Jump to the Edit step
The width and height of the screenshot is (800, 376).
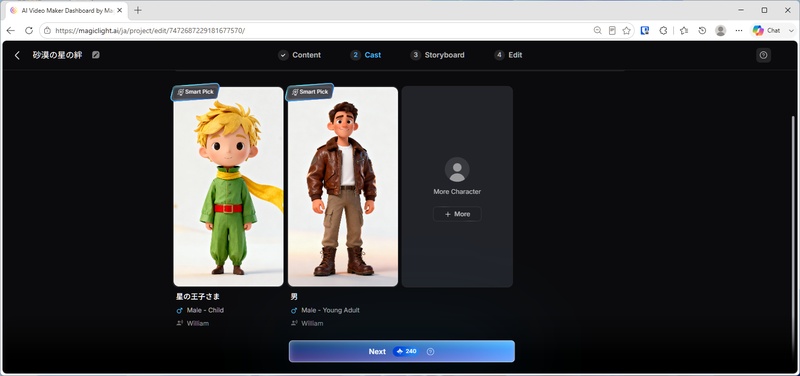point(508,55)
